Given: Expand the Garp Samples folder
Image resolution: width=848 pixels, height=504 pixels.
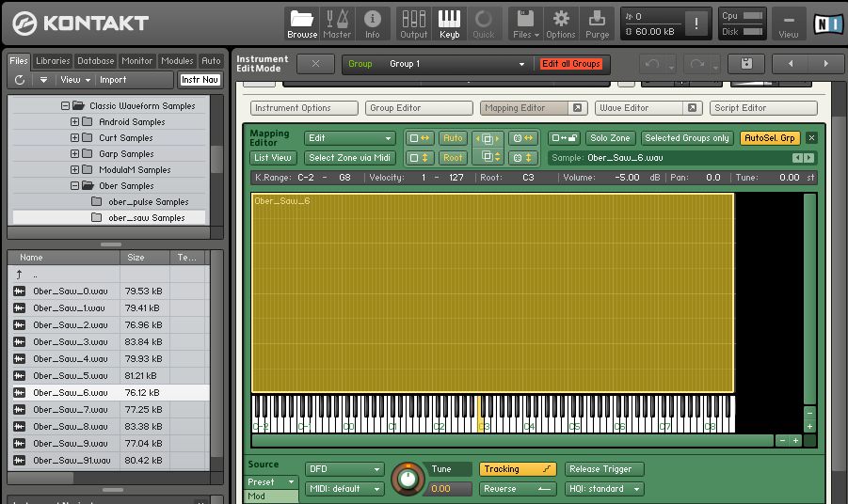Looking at the screenshot, I should (x=74, y=154).
